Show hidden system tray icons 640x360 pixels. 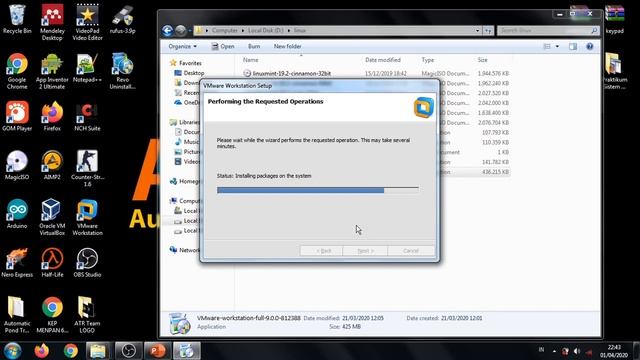554,351
